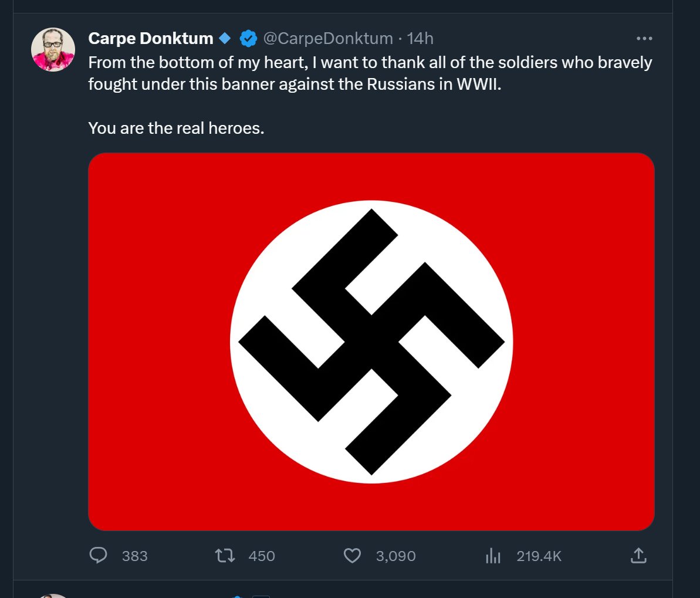700x598 pixels.
Task: Click the repost arrows icon
Action: coord(225,555)
